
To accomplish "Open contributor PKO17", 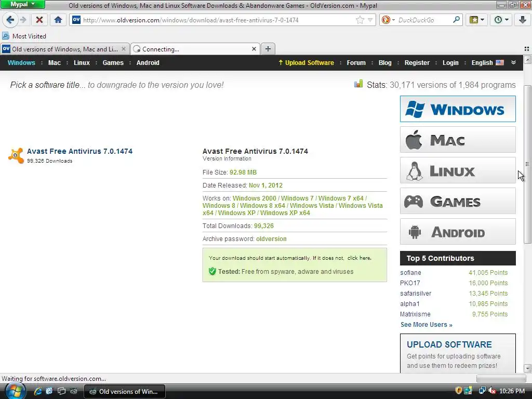I will 410,283.
